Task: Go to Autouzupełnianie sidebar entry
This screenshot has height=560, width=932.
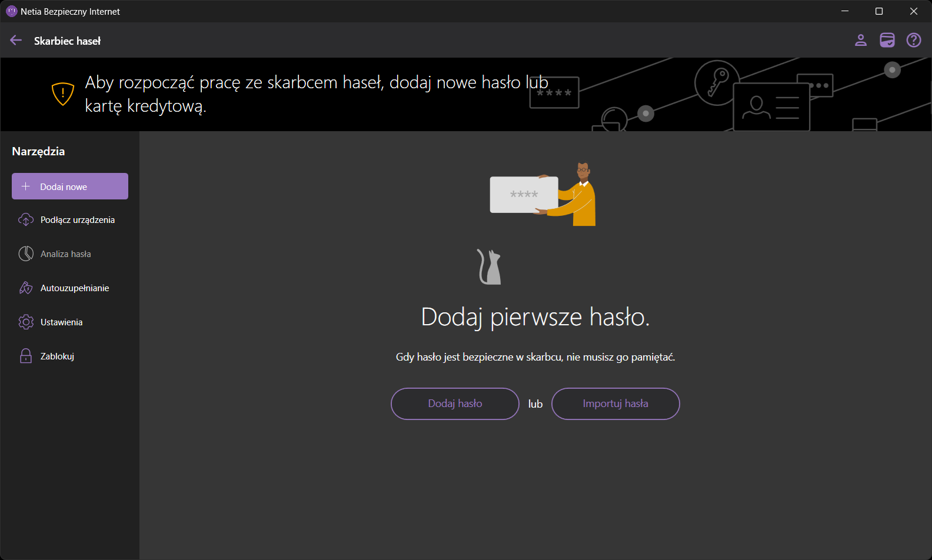Action: [75, 288]
